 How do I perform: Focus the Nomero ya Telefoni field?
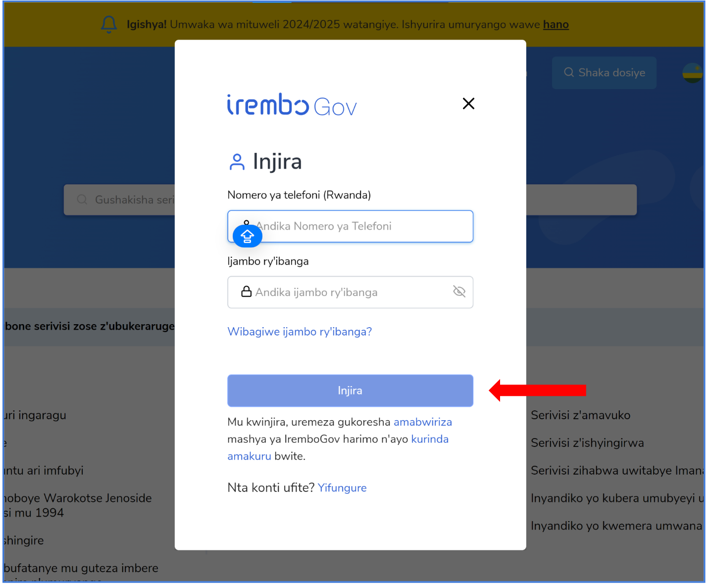pos(350,226)
